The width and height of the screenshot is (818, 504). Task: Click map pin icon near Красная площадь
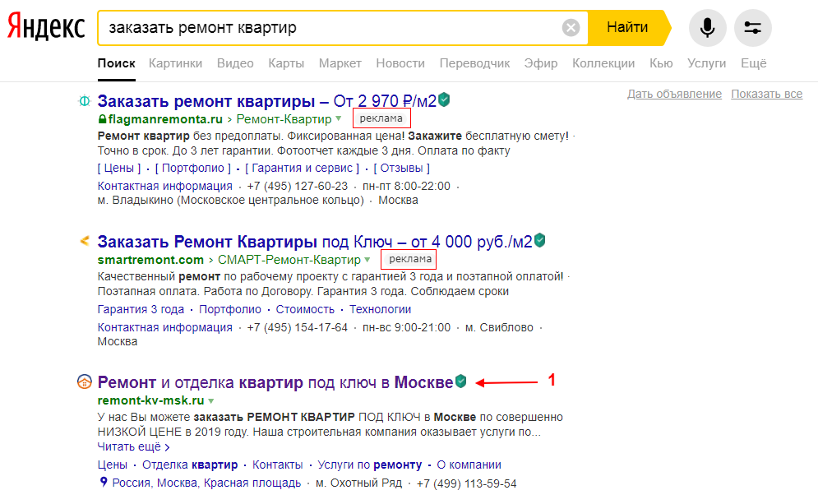(103, 483)
